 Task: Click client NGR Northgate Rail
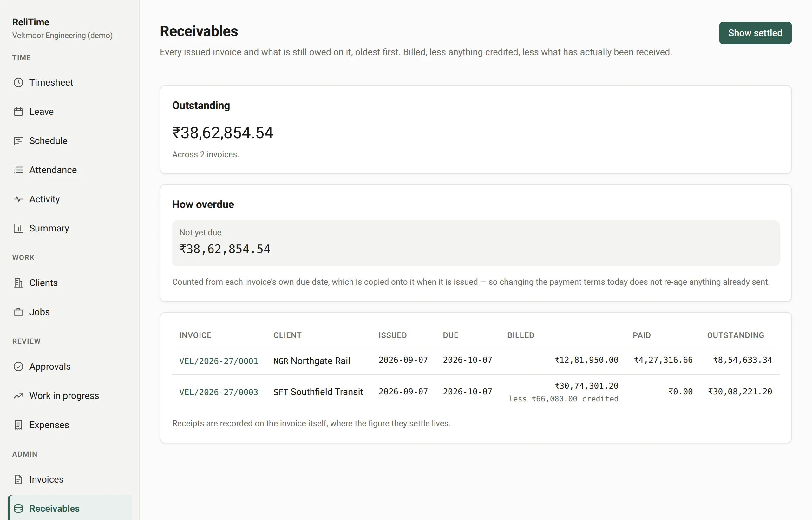311,361
